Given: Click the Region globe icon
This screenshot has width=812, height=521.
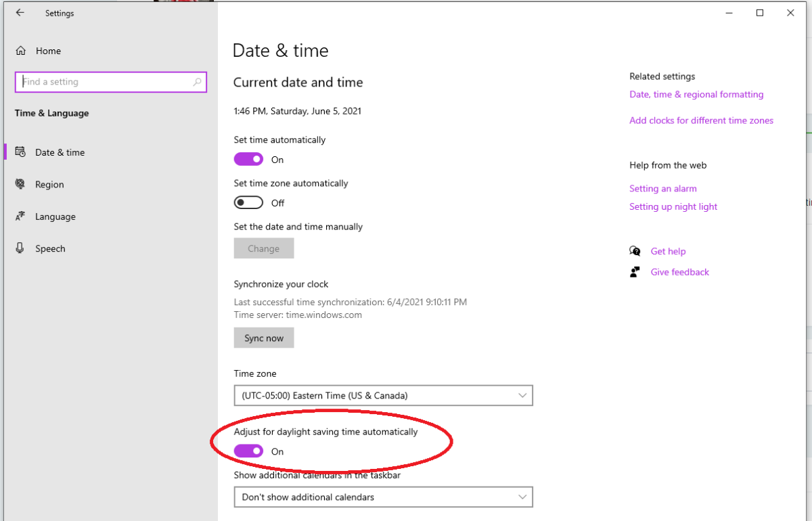Looking at the screenshot, I should tap(21, 184).
